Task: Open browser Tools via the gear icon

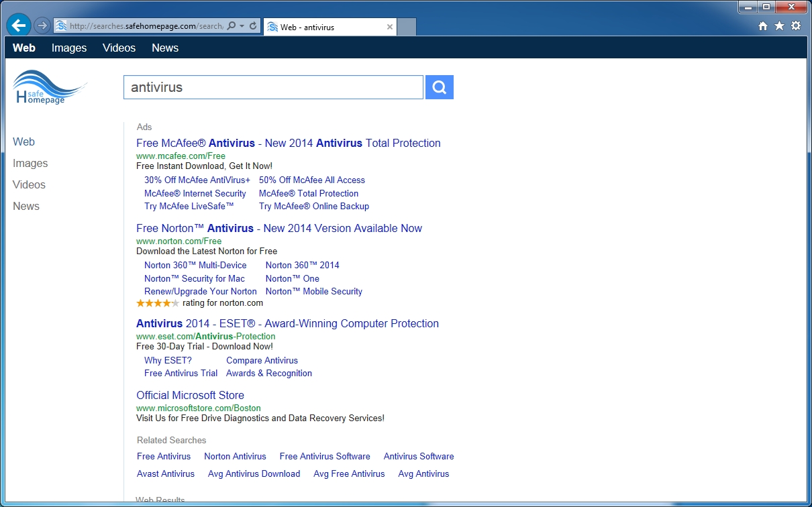Action: point(795,25)
